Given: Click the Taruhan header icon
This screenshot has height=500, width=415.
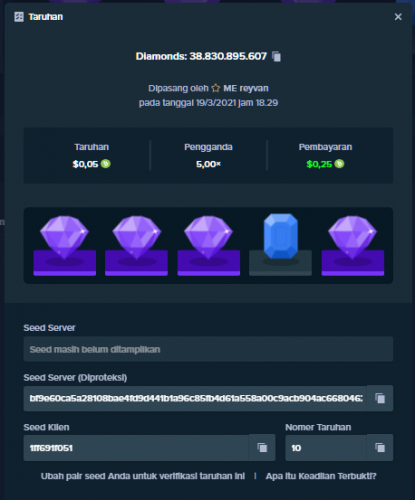Looking at the screenshot, I should [19, 17].
